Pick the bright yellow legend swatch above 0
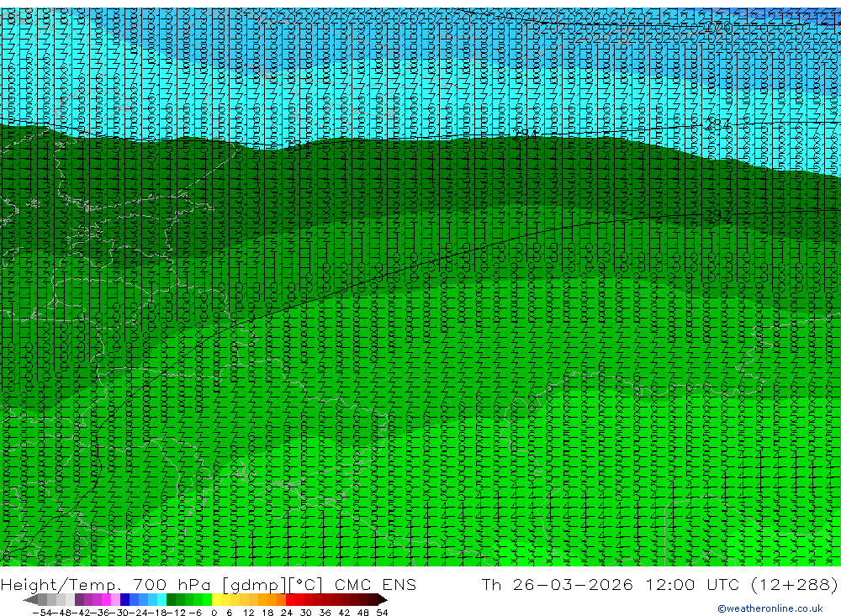The width and height of the screenshot is (841, 616). coord(217,599)
